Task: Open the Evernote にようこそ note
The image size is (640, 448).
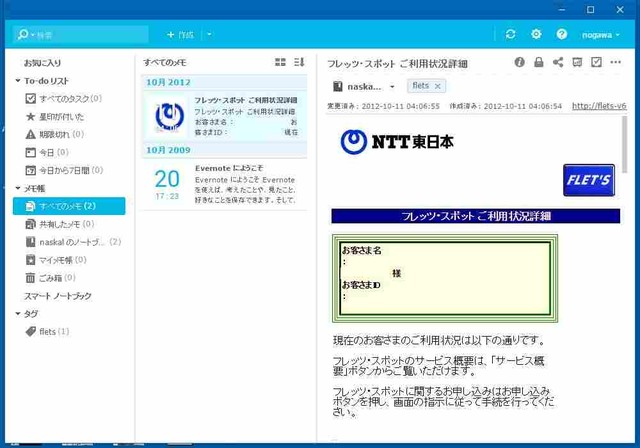Action: [x=224, y=184]
